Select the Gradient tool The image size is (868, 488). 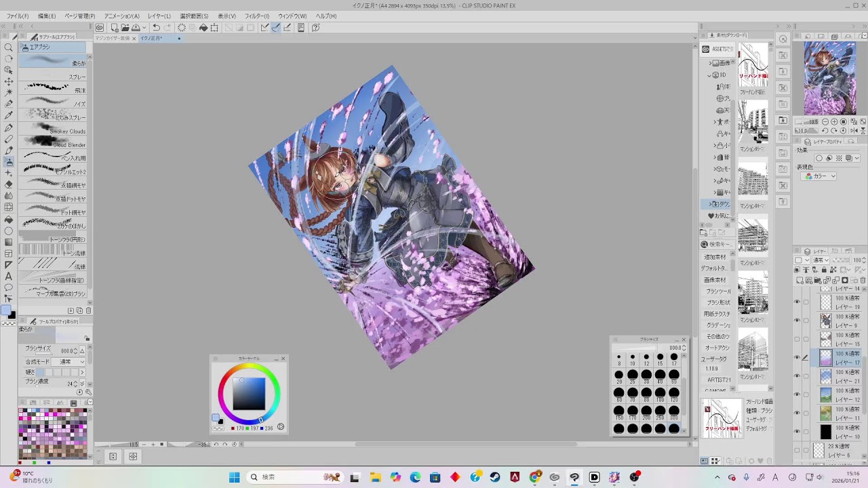[x=9, y=242]
